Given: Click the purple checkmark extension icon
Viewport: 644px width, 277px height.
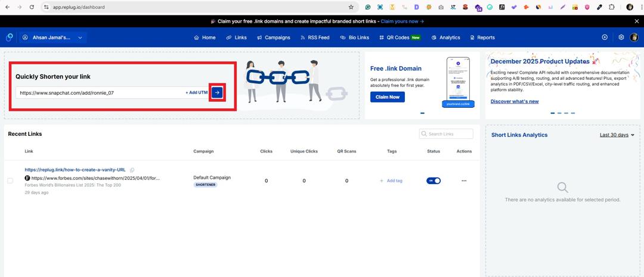Looking at the screenshot, I should 514,7.
